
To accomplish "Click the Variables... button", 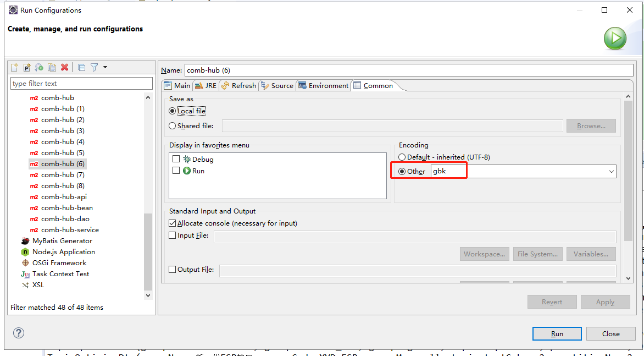I will click(x=591, y=254).
